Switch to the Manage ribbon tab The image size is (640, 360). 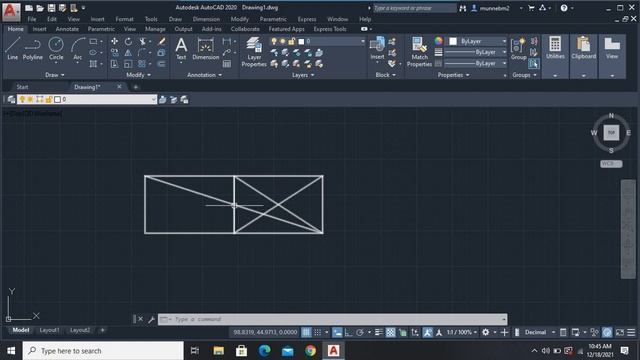[155, 29]
